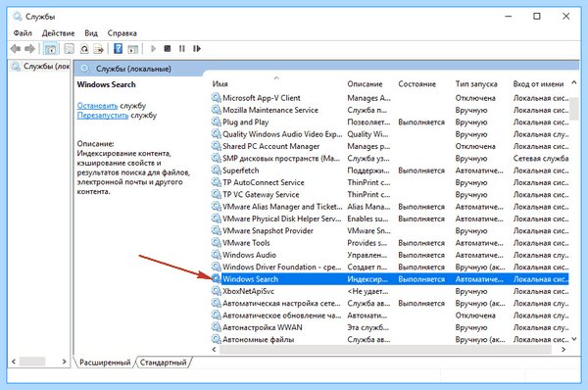The width and height of the screenshot is (588, 390).
Task: Click the services list down scroll arrow
Action: [x=574, y=339]
